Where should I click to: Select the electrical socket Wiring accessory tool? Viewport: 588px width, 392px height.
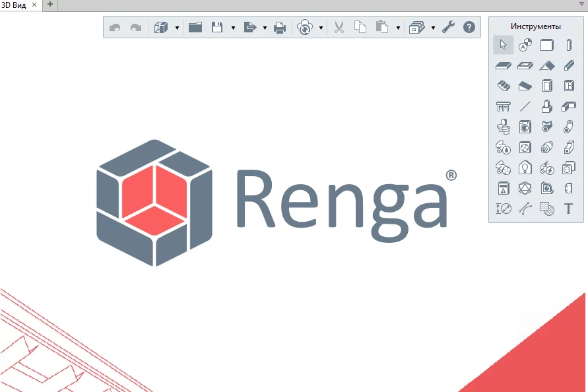[x=569, y=168]
